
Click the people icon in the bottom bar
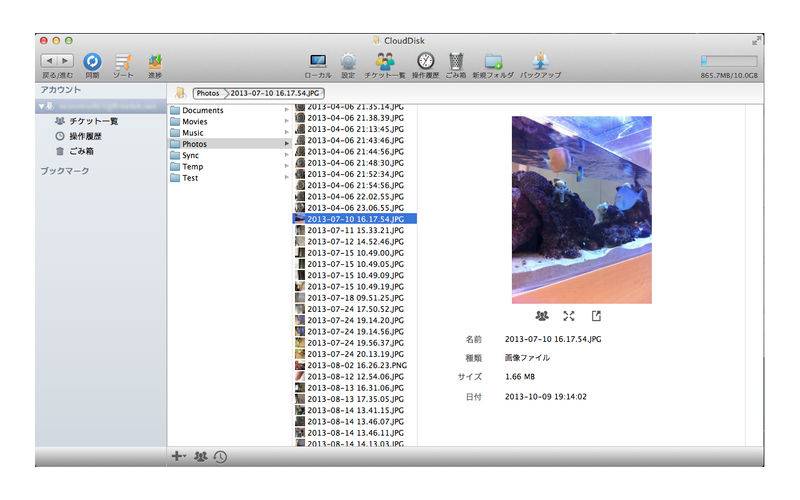point(201,457)
